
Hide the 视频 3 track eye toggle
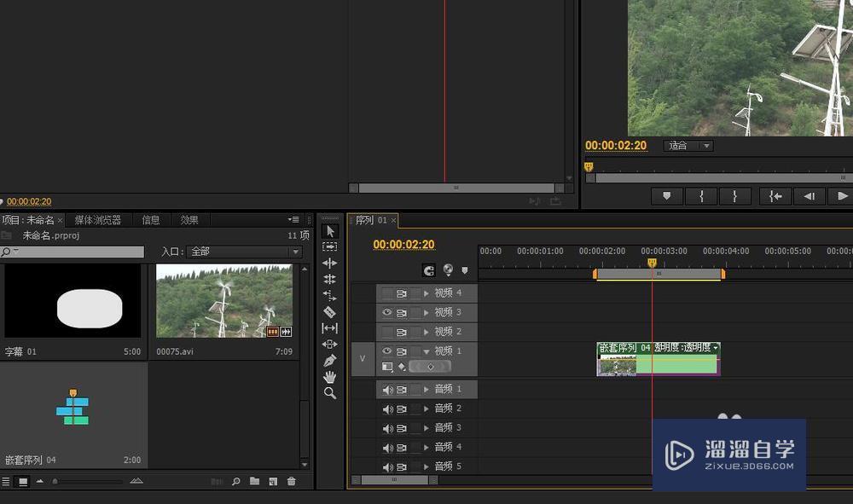387,312
